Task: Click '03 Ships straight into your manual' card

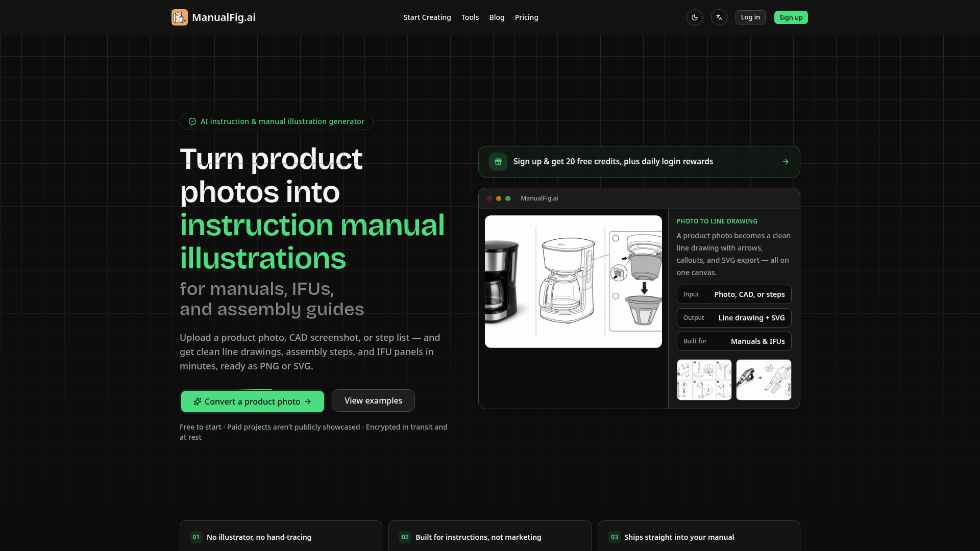Action: pyautogui.click(x=699, y=536)
